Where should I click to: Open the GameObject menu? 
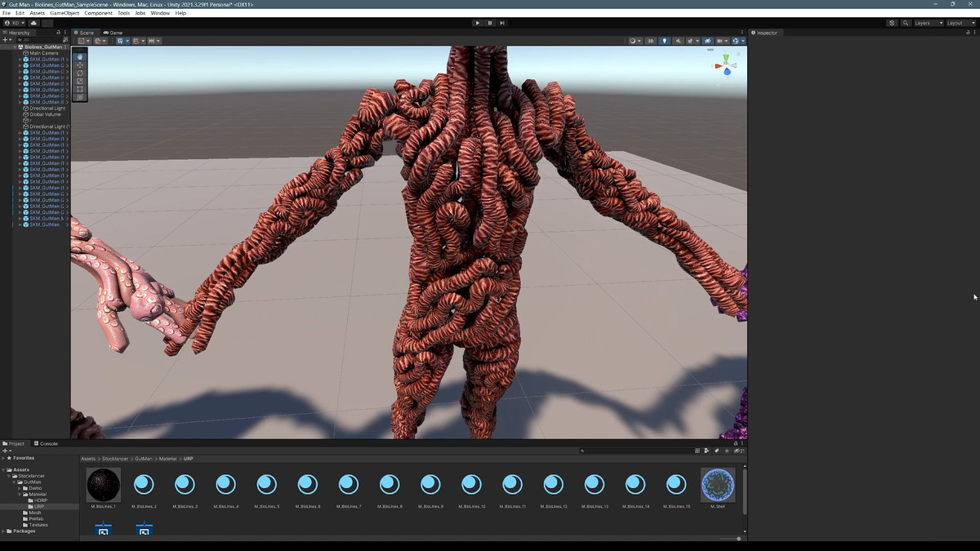coord(65,13)
